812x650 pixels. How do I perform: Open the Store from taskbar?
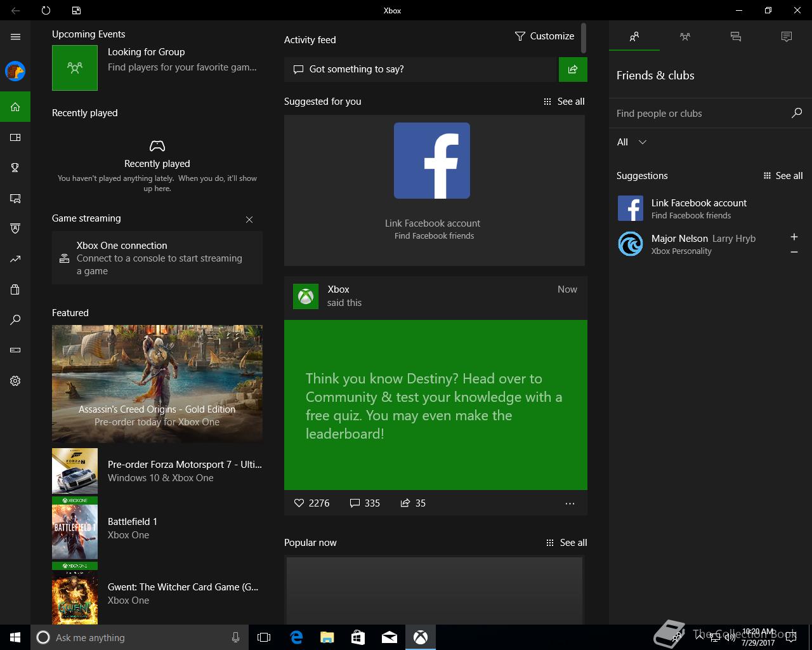358,637
